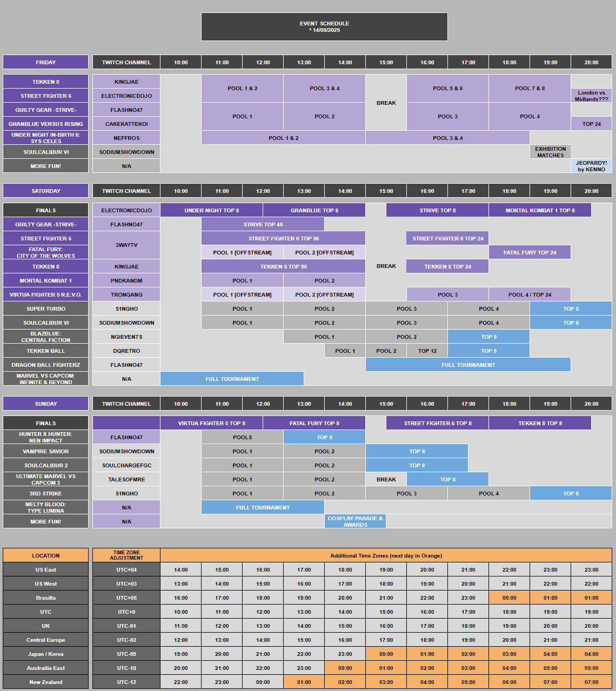Select the STREET FIGHTER 6 TOP 24 block
616x691 pixels.
tap(447, 238)
